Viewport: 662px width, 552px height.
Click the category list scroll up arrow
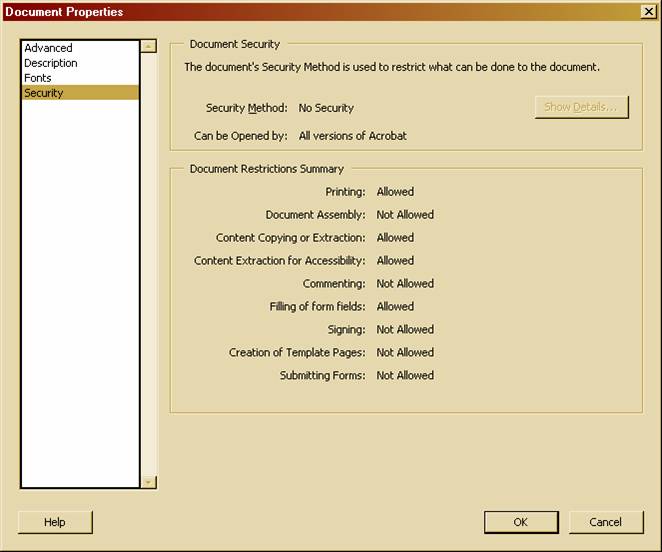click(149, 46)
